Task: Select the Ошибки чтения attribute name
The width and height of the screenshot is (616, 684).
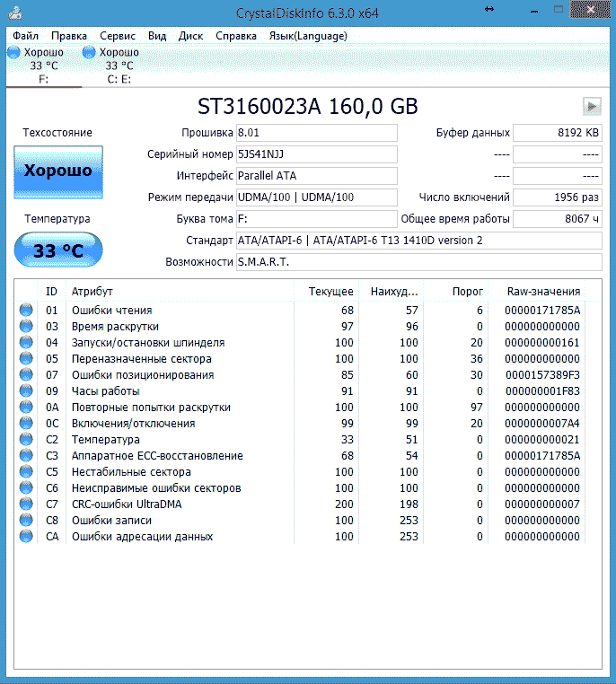Action: [112, 311]
